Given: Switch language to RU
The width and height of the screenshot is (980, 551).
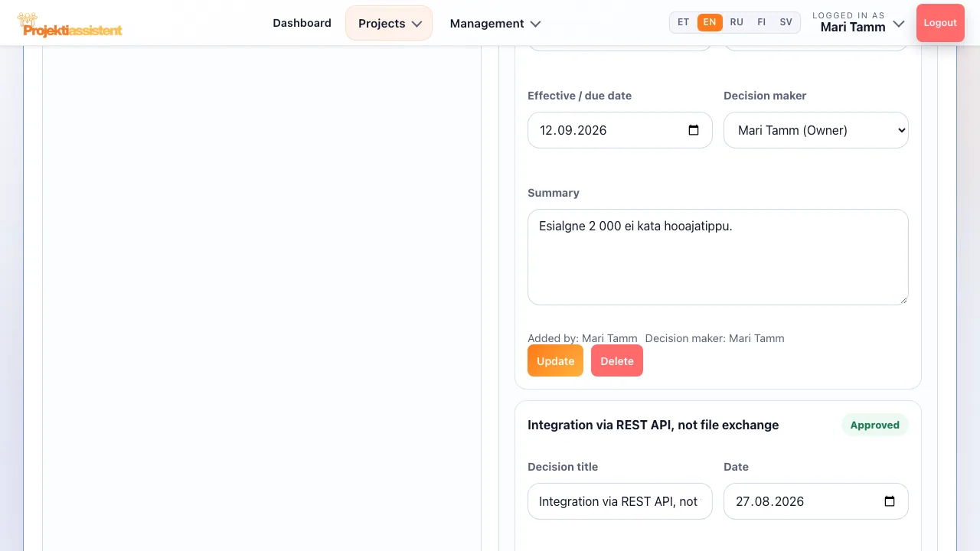Looking at the screenshot, I should click(737, 22).
